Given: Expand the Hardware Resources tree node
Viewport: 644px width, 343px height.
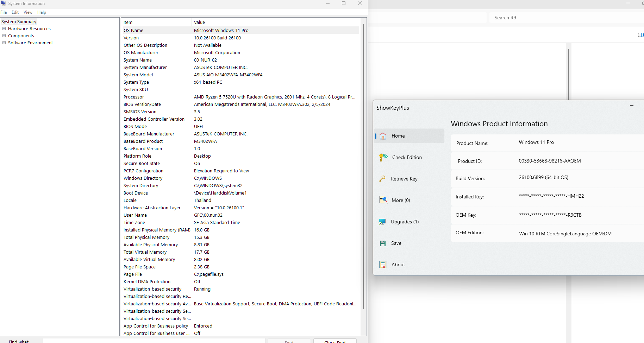Looking at the screenshot, I should point(4,29).
